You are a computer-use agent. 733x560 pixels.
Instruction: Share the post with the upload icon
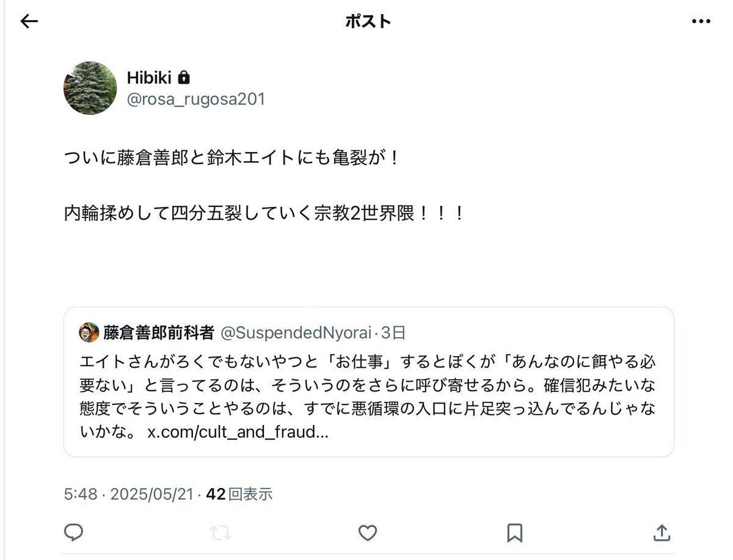pos(662,533)
